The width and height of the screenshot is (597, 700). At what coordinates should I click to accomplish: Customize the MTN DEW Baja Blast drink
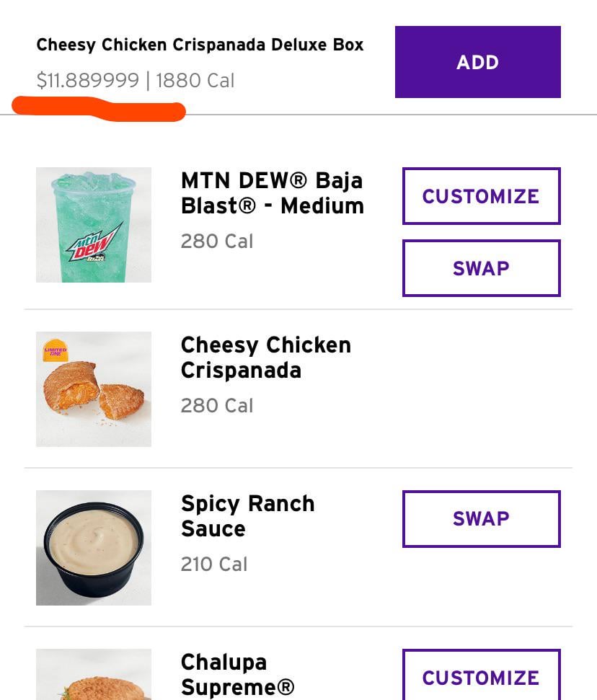481,196
